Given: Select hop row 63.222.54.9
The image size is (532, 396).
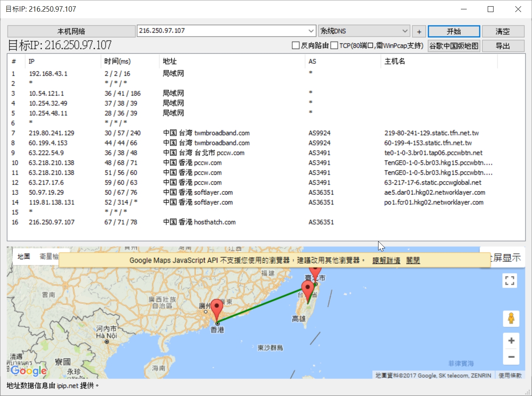Looking at the screenshot, I should (x=266, y=153).
